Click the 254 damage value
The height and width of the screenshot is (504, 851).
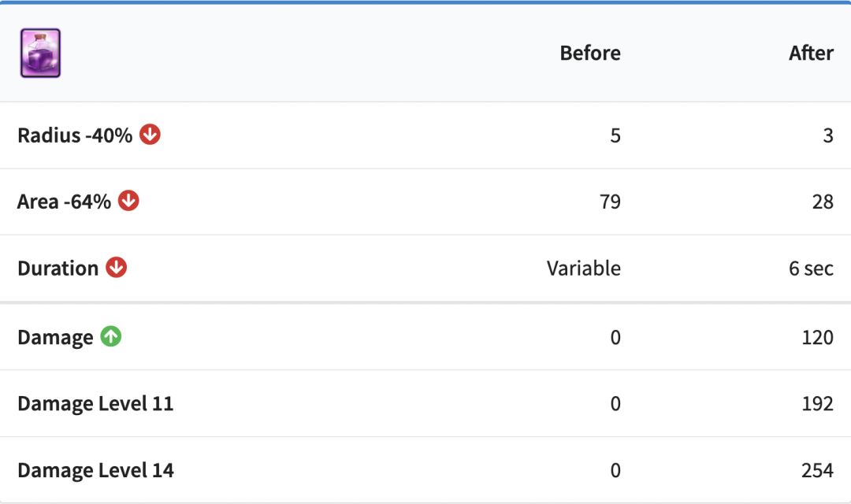817,471
